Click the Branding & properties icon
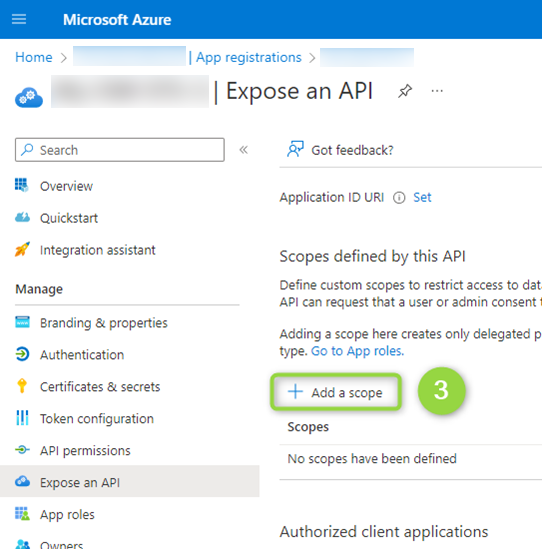 pyautogui.click(x=22, y=322)
